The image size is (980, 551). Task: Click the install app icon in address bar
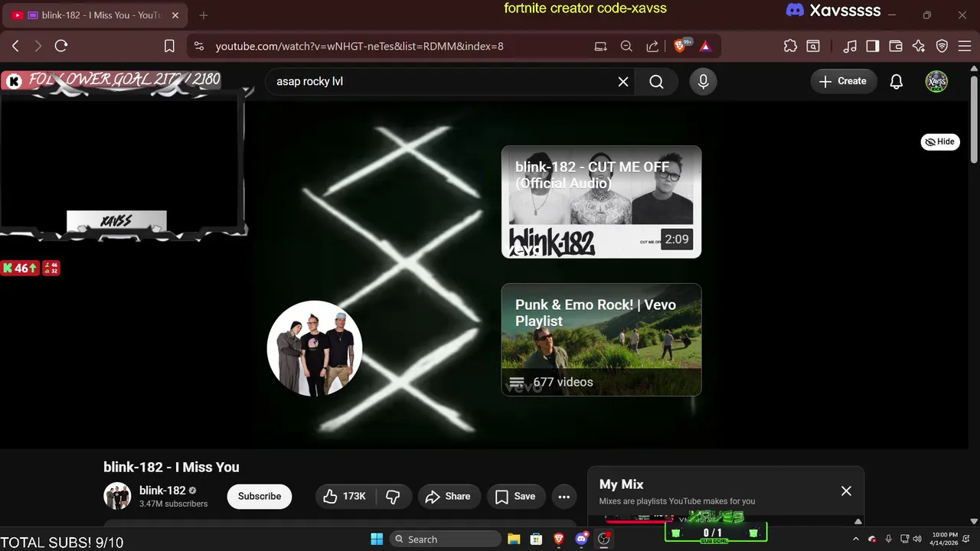click(601, 46)
